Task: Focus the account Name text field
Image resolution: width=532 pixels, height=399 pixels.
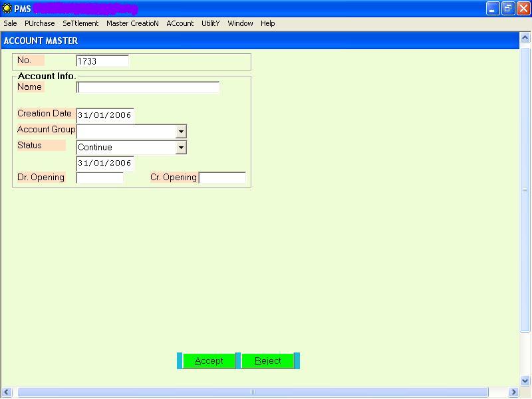Action: click(148, 87)
